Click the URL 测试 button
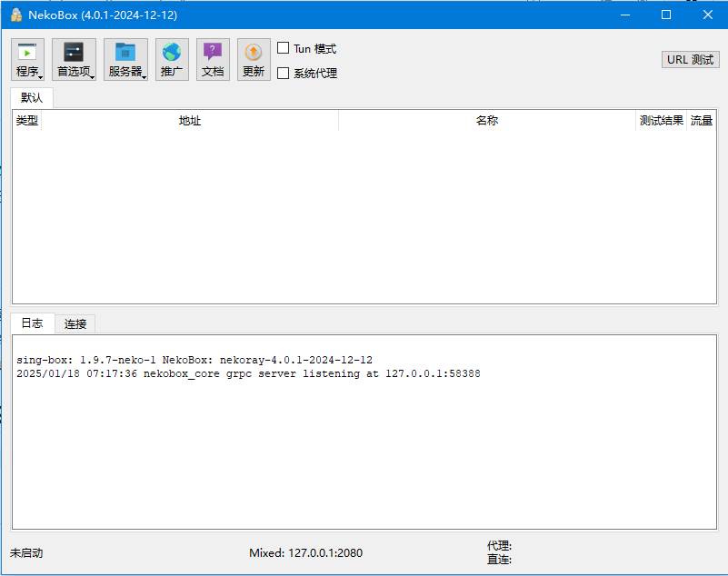This screenshot has height=576, width=728. tap(690, 59)
